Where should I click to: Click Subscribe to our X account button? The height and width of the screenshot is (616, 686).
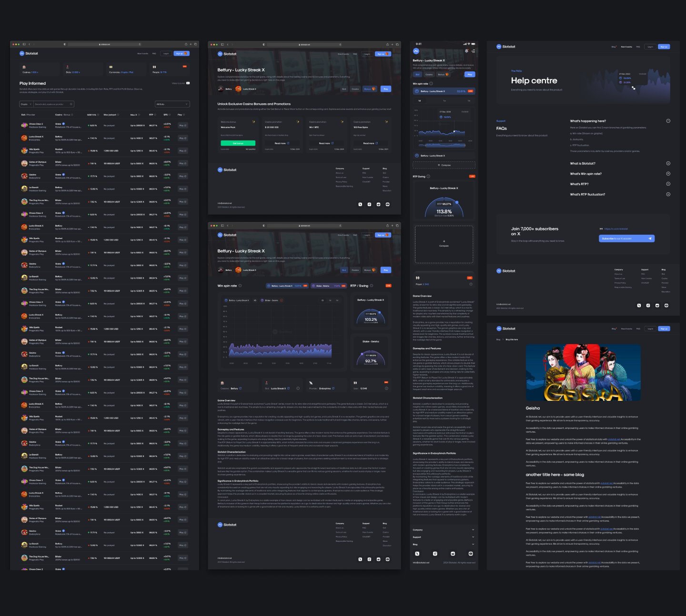[626, 238]
